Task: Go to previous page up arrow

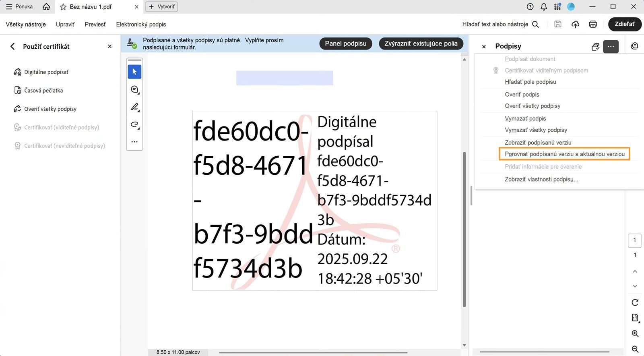Action: pos(635,272)
